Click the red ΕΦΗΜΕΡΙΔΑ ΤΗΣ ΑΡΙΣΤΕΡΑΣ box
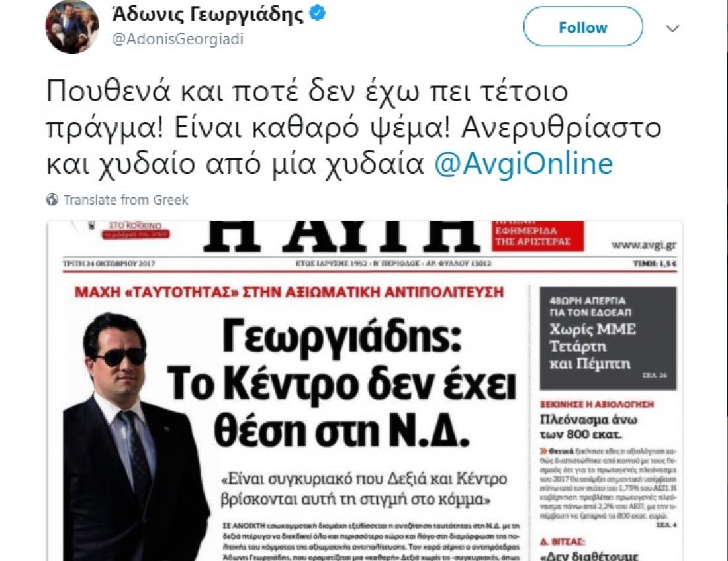This screenshot has height=561, width=728. (x=537, y=236)
